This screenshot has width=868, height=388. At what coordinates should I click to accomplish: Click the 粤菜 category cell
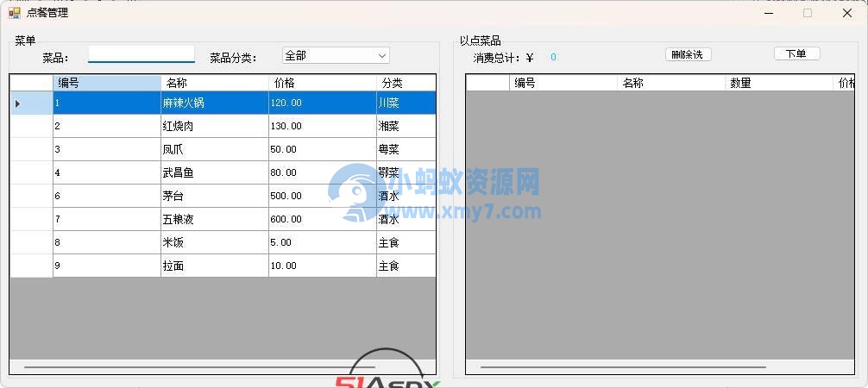(x=406, y=149)
